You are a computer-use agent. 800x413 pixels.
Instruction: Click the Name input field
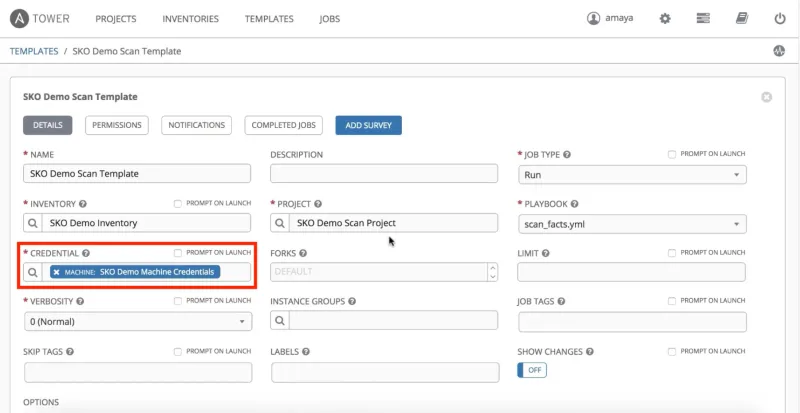(x=137, y=174)
